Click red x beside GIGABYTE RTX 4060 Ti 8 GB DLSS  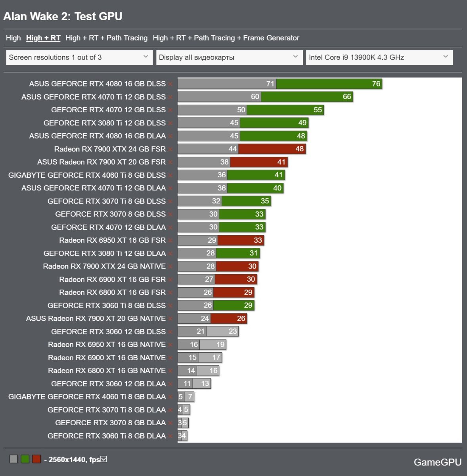[170, 175]
